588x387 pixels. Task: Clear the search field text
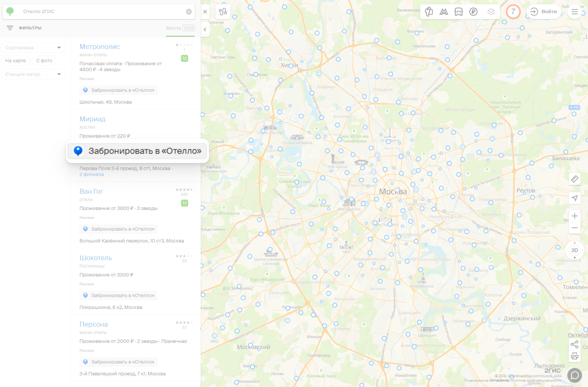(189, 12)
